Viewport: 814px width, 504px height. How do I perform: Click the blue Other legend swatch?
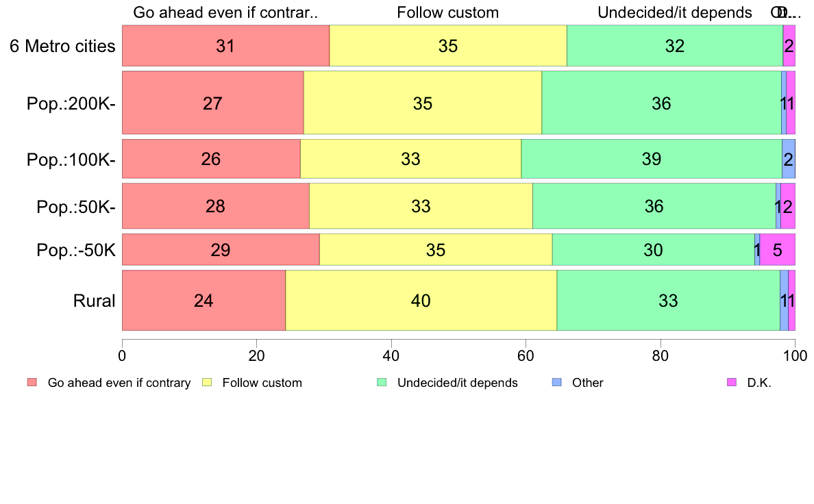point(556,383)
